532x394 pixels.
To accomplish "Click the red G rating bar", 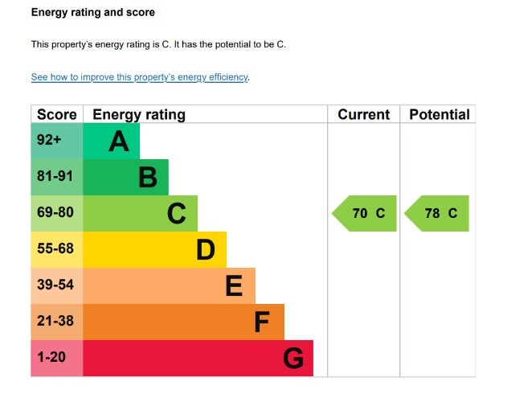I will coord(198,358).
